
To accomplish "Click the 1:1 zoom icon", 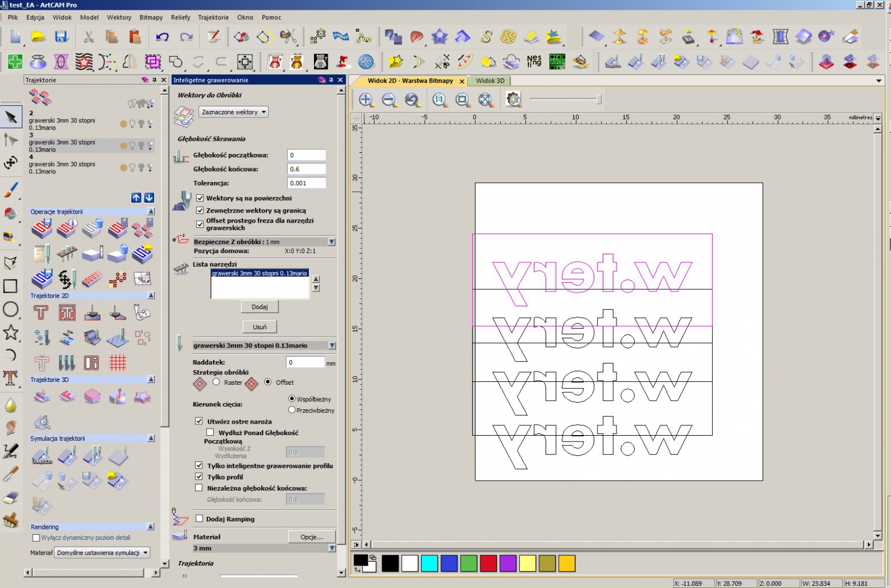I will [x=439, y=100].
